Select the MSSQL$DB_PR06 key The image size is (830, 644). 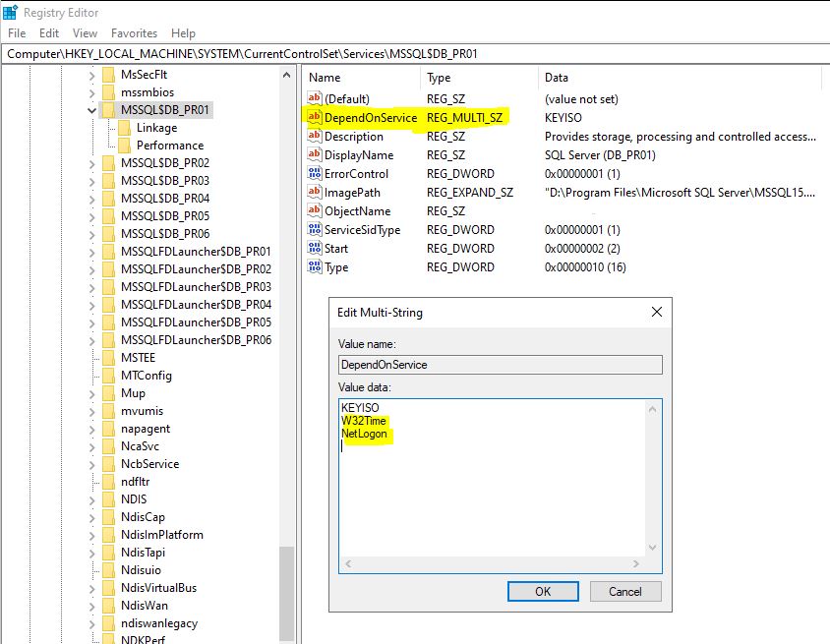tap(165, 233)
